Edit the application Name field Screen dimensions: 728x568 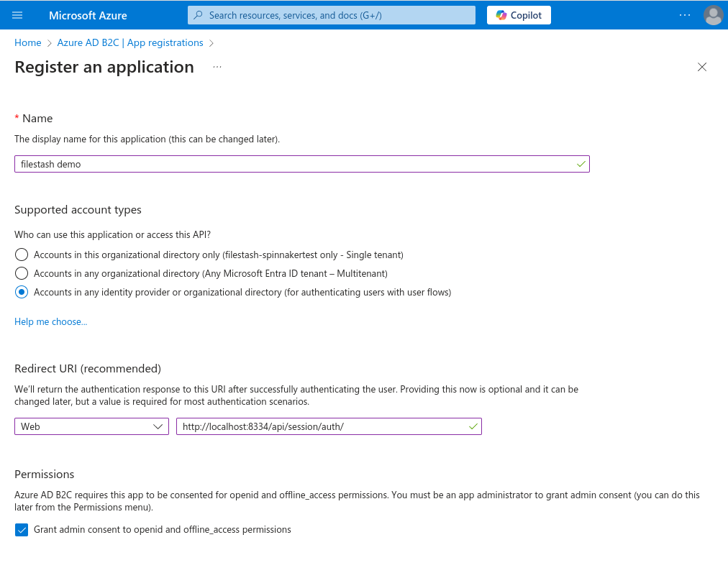(302, 164)
